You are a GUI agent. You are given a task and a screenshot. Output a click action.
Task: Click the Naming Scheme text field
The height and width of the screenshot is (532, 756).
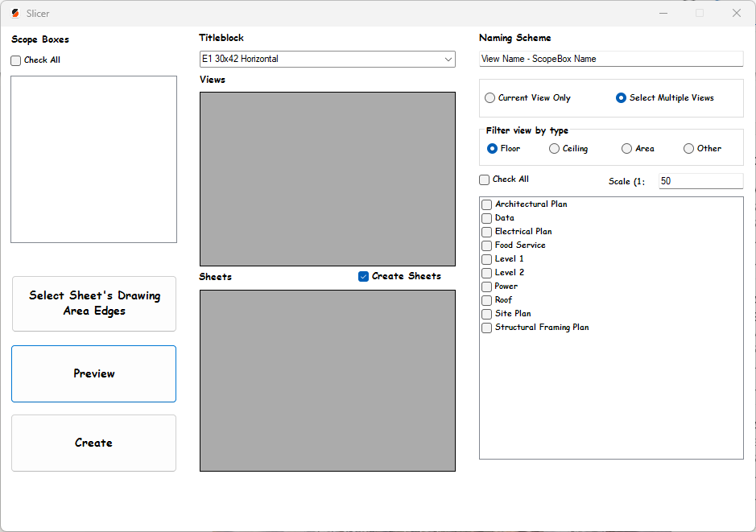click(610, 59)
